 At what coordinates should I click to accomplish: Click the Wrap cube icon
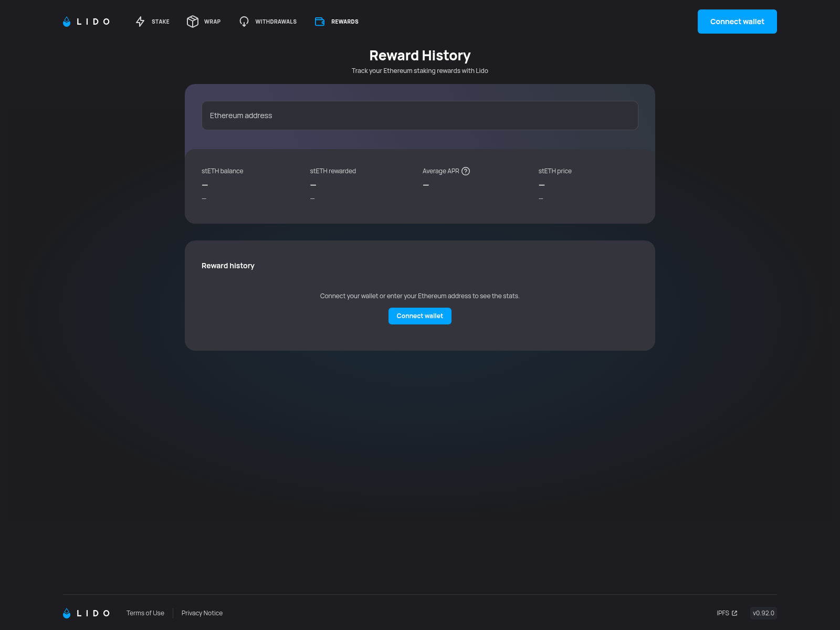193,22
